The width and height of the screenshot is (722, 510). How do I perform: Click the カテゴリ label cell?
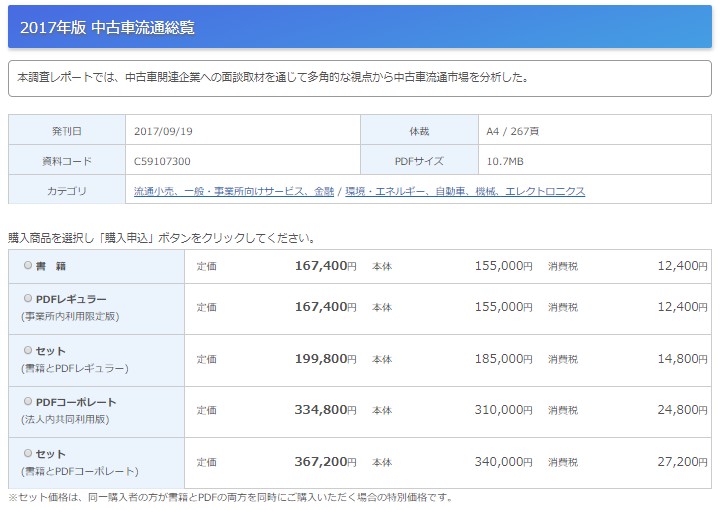(67, 190)
